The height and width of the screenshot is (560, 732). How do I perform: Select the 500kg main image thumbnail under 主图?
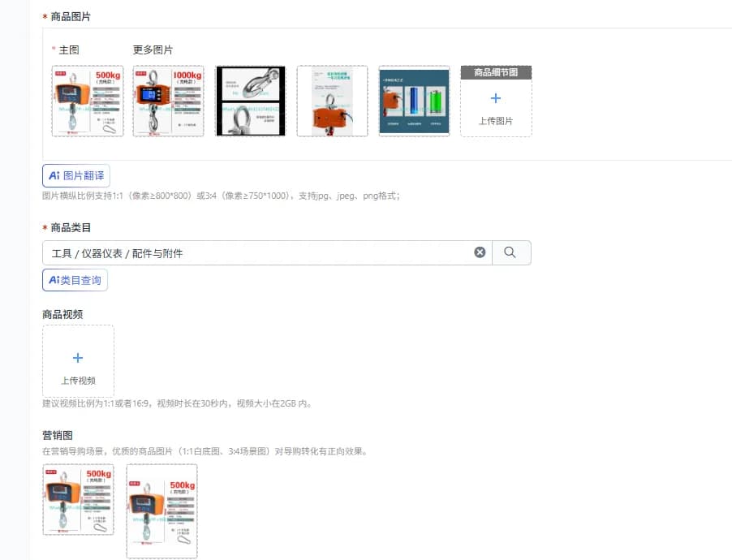point(88,101)
